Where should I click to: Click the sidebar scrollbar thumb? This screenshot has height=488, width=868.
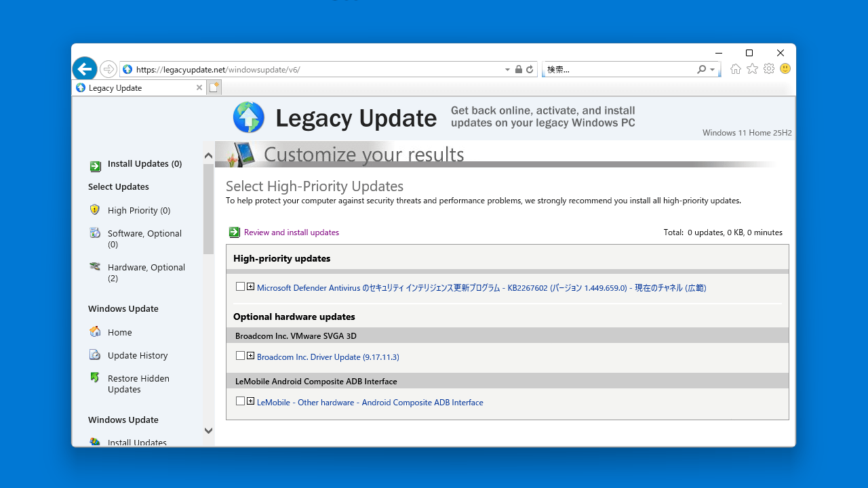[x=208, y=209]
